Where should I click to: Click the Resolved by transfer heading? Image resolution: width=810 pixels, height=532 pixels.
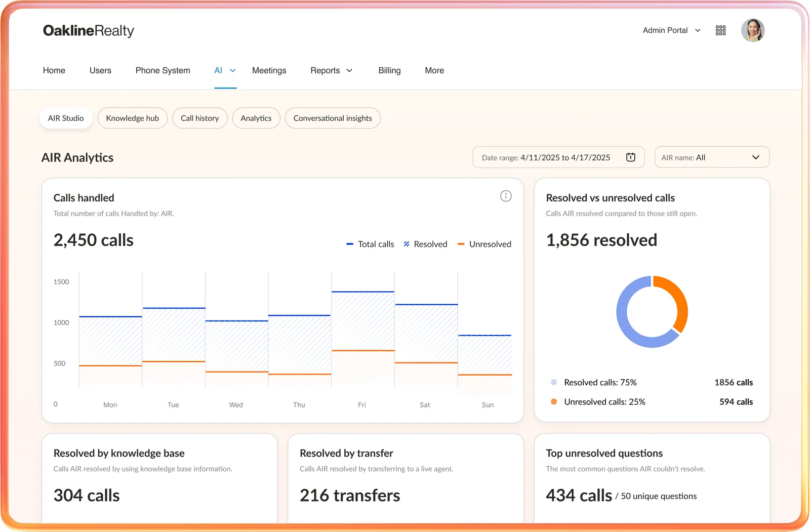coord(346,454)
